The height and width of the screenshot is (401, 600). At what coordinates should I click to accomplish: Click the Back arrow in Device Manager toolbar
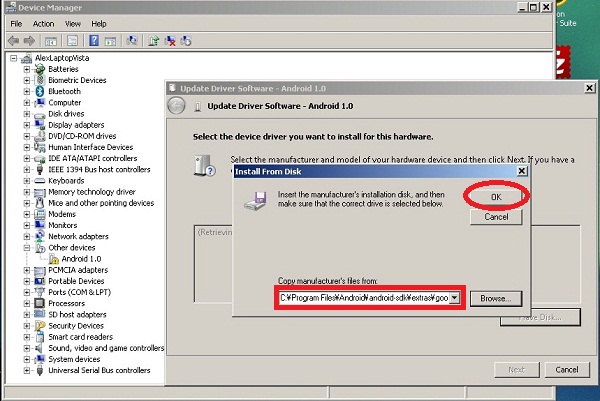13,41
